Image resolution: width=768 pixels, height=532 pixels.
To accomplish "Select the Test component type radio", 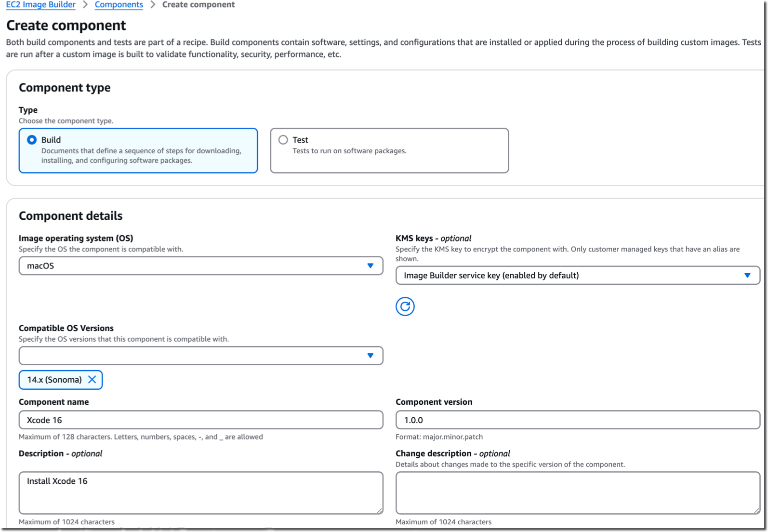I will [283, 140].
